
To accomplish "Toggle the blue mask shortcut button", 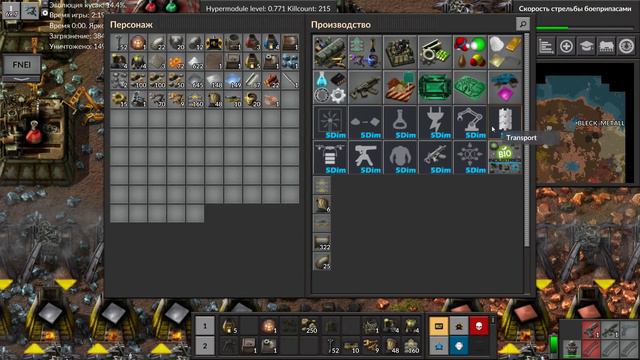I will point(459,346).
